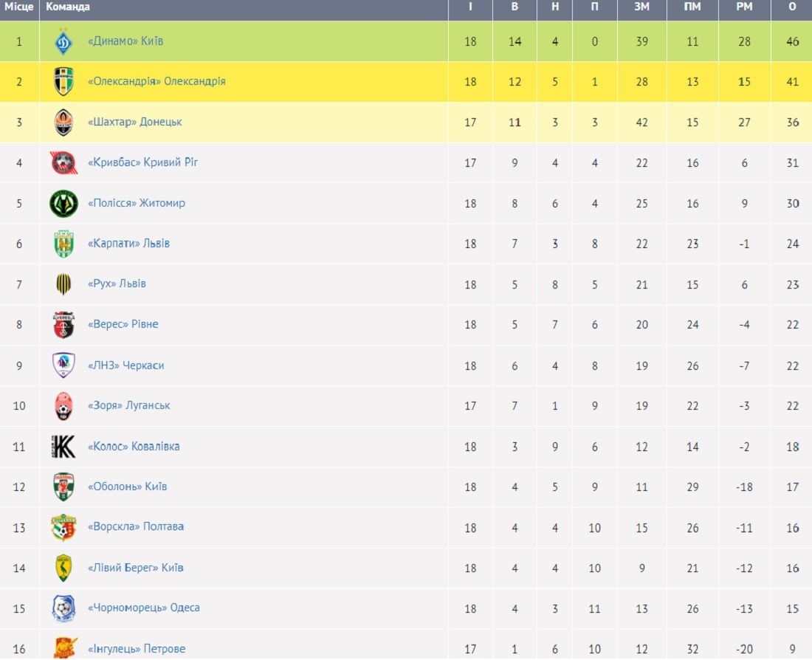
Task: Click the РМ goal difference header
Action: pyautogui.click(x=744, y=7)
